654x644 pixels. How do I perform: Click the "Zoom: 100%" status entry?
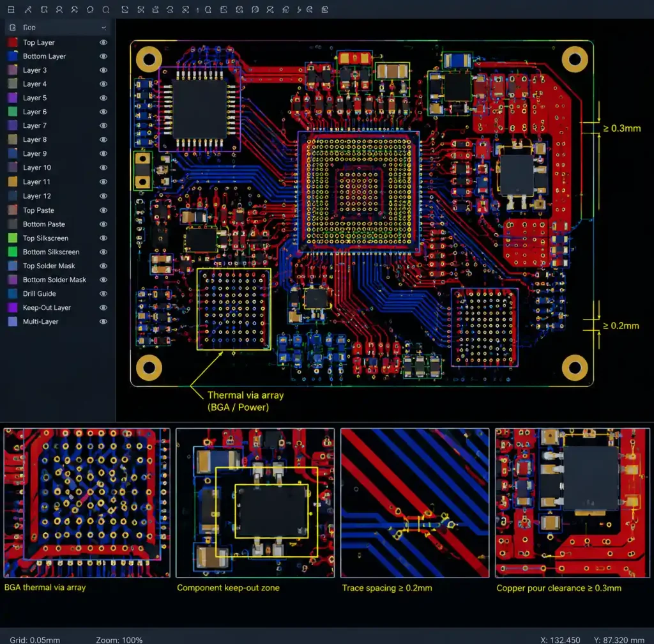tap(119, 640)
